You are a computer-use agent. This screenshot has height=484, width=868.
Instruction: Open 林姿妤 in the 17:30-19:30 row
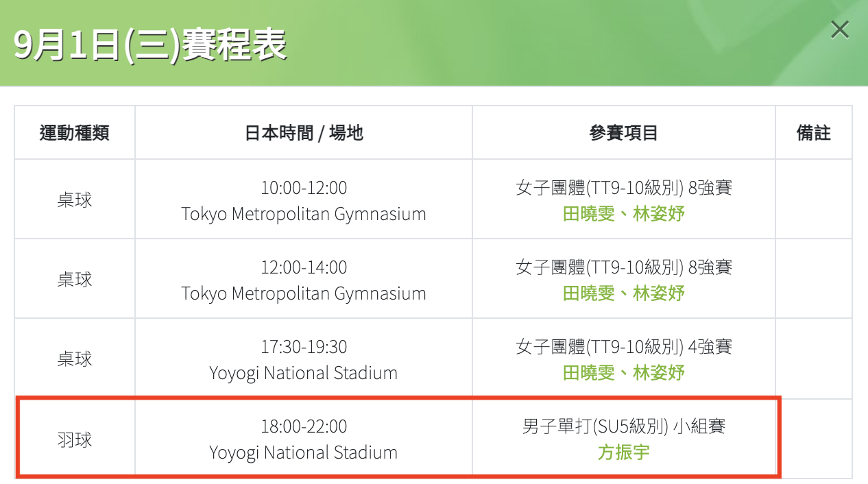[658, 373]
